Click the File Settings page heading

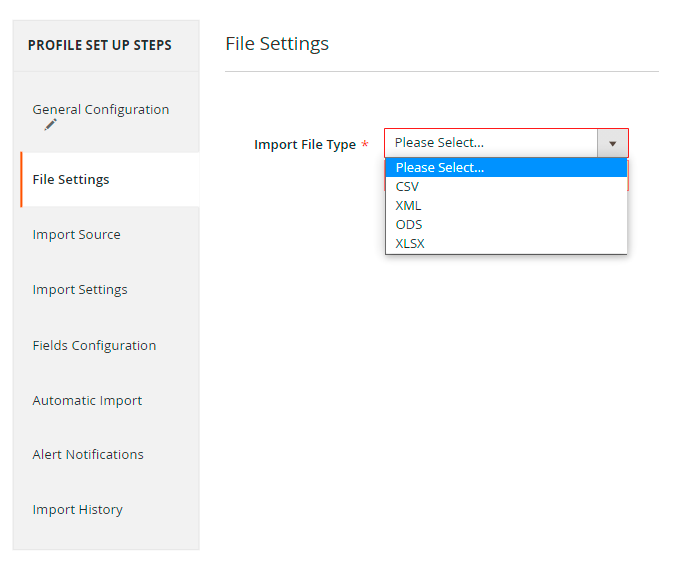tap(277, 44)
